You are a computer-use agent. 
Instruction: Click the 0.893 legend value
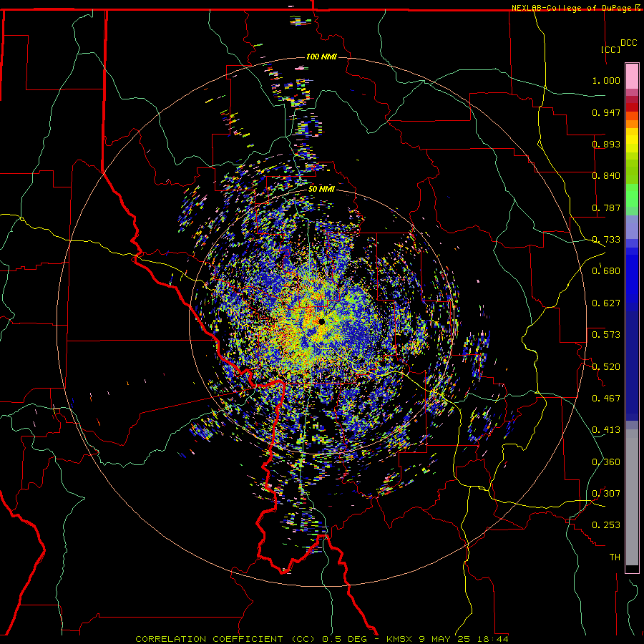606,144
